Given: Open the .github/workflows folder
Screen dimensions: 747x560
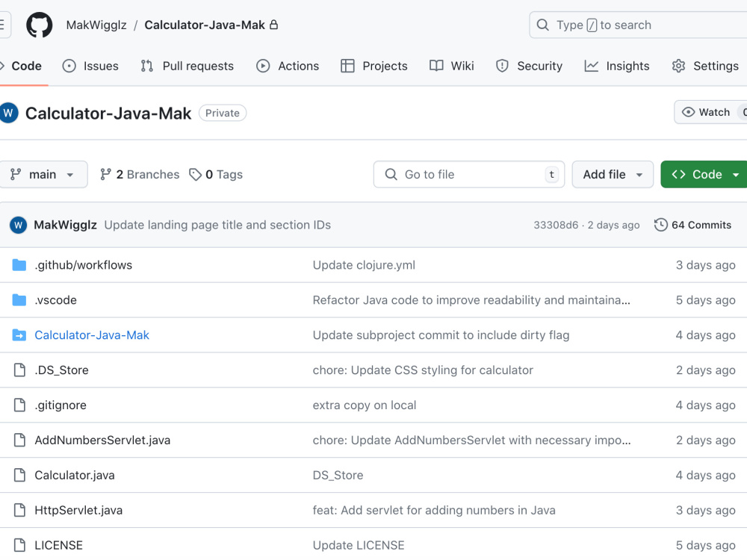Looking at the screenshot, I should 84,265.
